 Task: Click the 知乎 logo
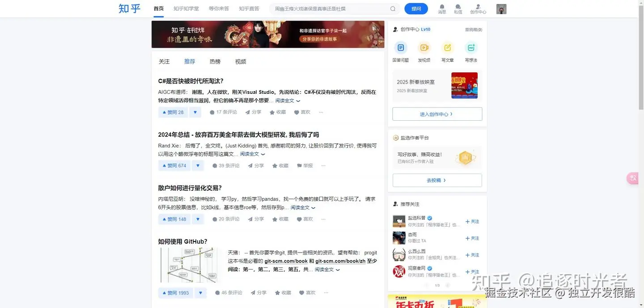pyautogui.click(x=130, y=8)
